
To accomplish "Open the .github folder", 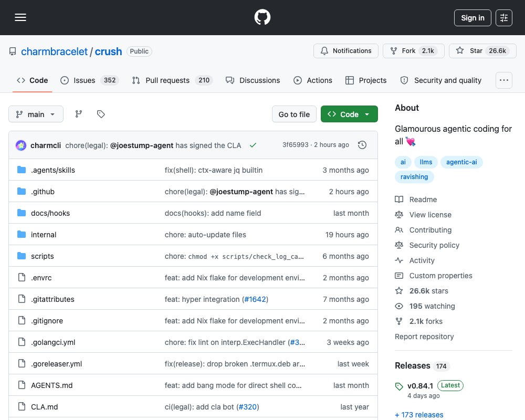I will tap(43, 192).
